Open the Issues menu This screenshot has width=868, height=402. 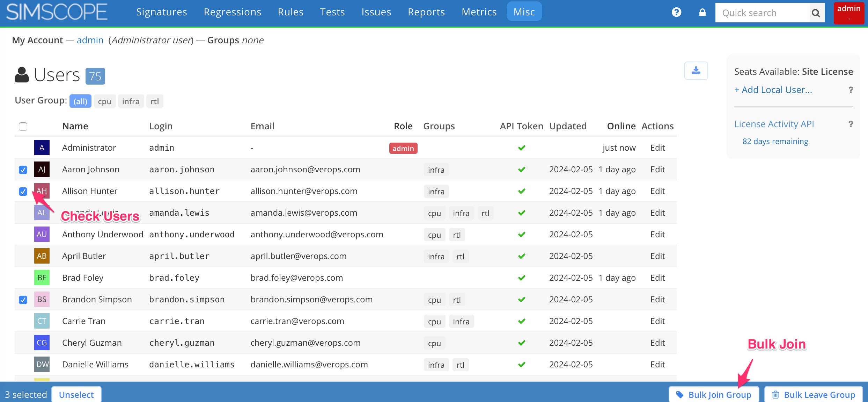pos(376,12)
